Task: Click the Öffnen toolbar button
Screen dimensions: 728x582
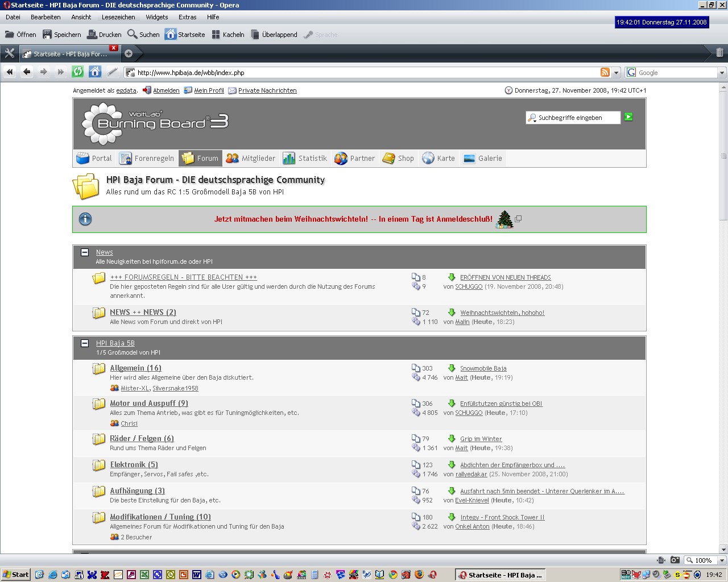Action: [x=20, y=35]
